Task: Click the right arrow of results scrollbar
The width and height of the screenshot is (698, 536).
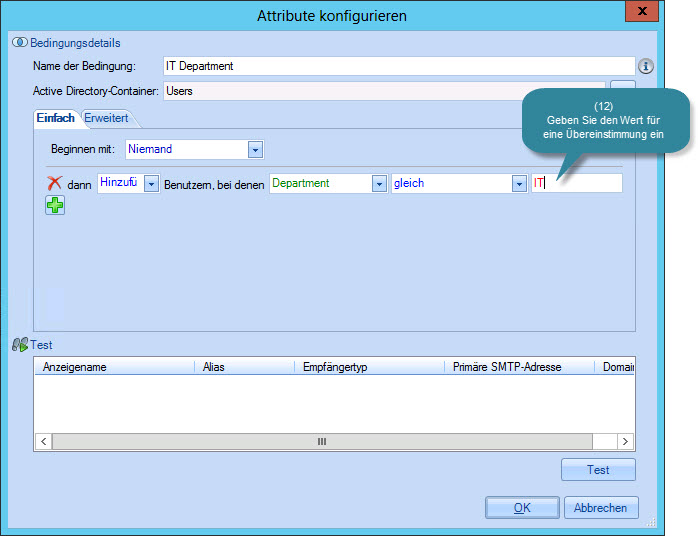Action: click(625, 442)
